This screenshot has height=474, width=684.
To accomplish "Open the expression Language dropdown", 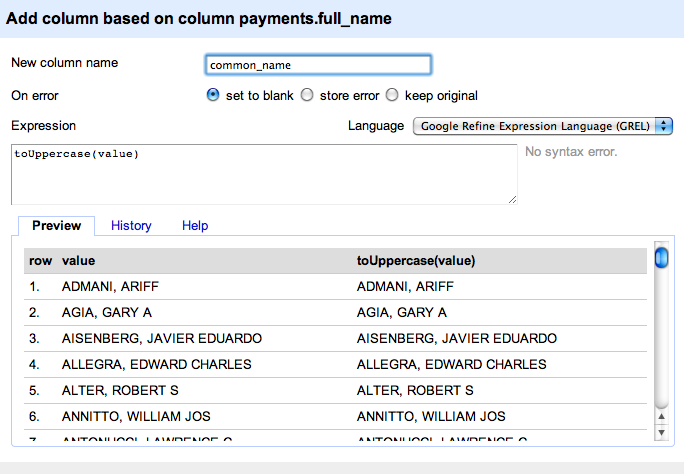I will 543,126.
